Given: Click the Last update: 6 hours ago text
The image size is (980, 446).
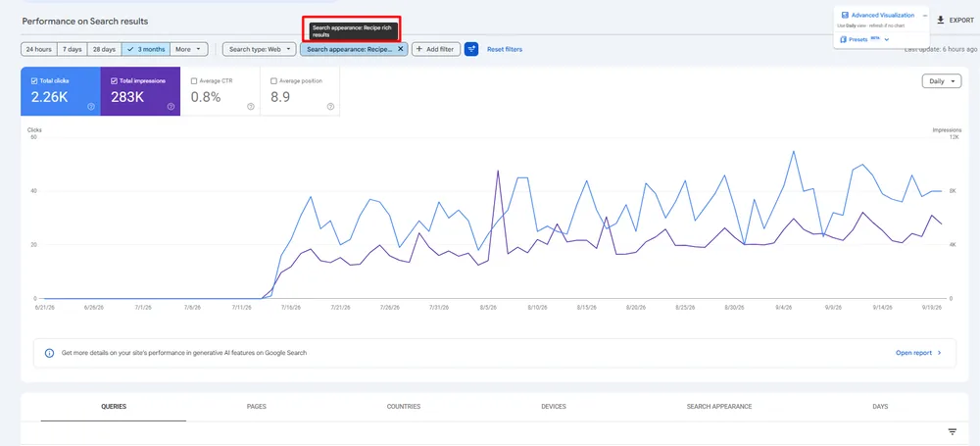Looking at the screenshot, I should coord(940,49).
